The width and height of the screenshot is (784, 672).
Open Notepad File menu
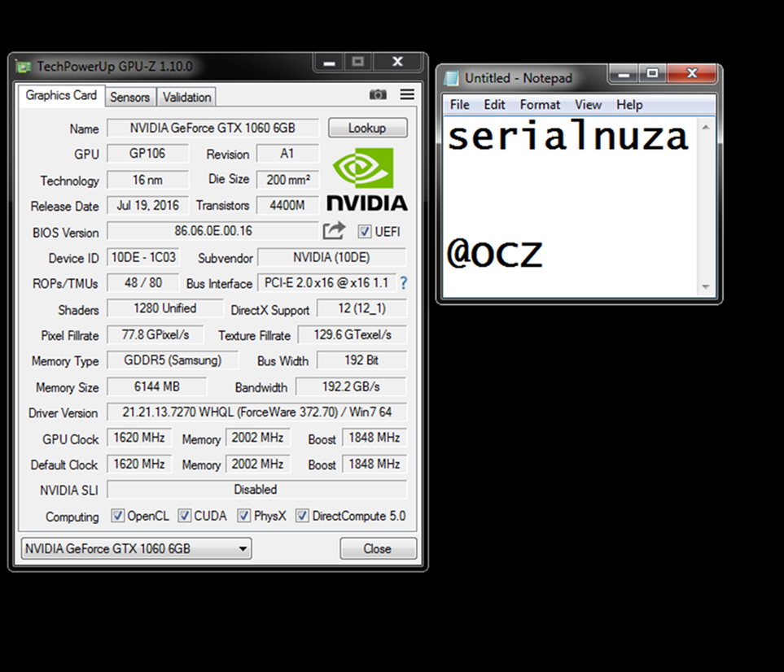tap(459, 105)
